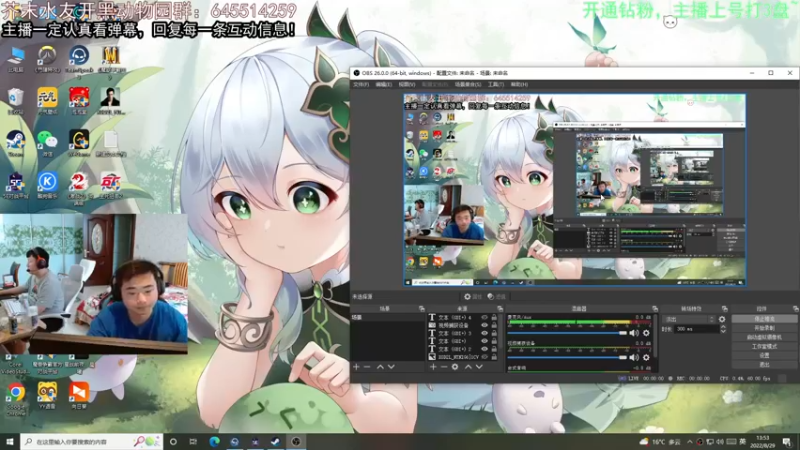Open Scene Collection menu in OBS

[x=468, y=84]
